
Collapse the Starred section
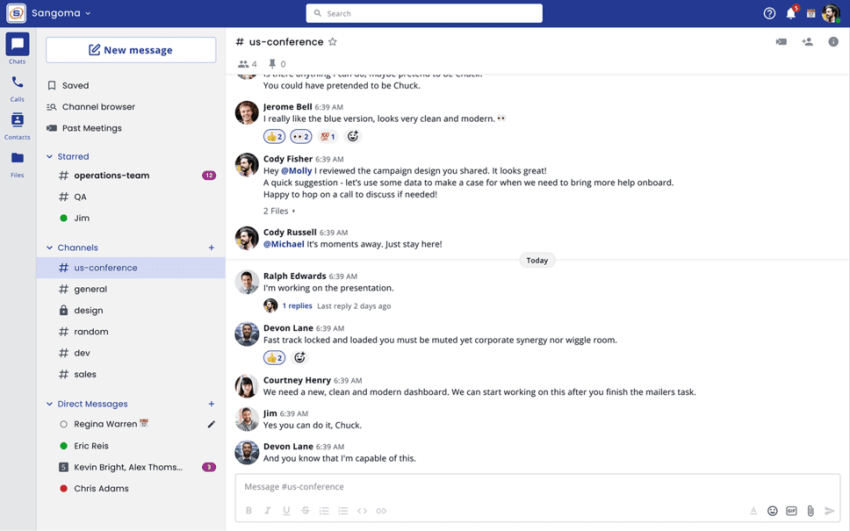(x=50, y=157)
